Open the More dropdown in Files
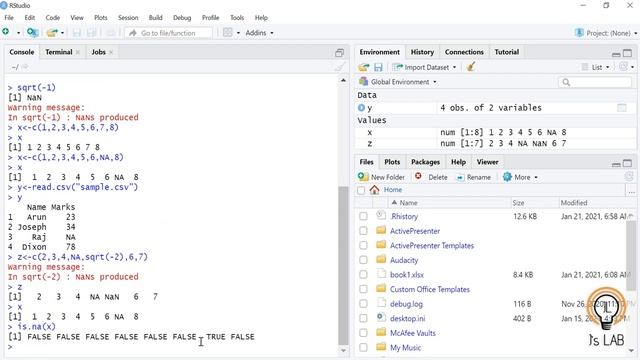640x360 pixels. pyautogui.click(x=520, y=177)
